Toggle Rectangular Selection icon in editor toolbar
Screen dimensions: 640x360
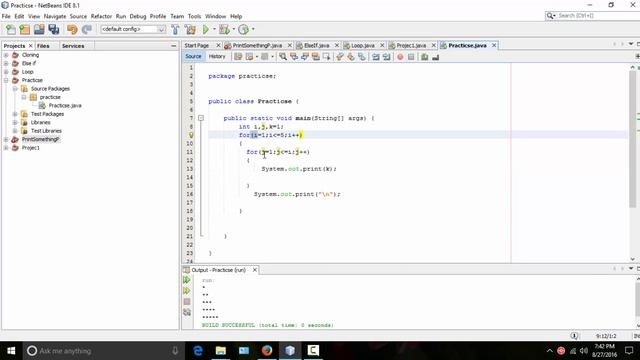[326, 57]
